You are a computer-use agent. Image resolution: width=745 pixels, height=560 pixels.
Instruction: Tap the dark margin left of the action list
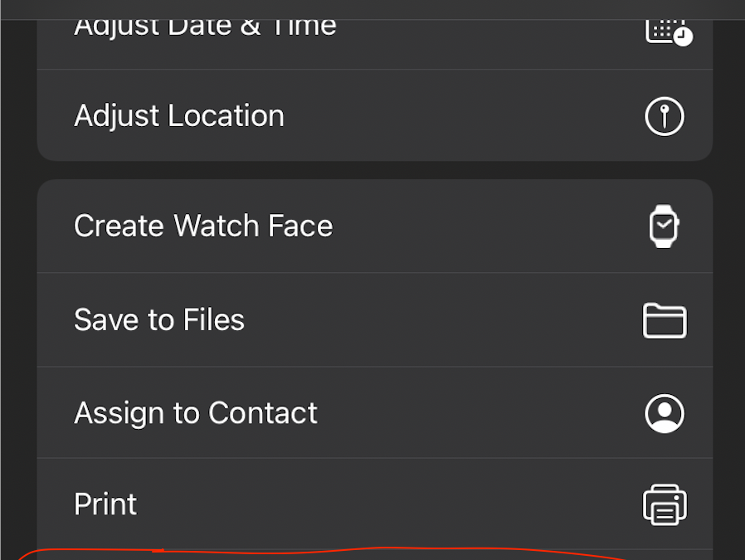(17, 290)
